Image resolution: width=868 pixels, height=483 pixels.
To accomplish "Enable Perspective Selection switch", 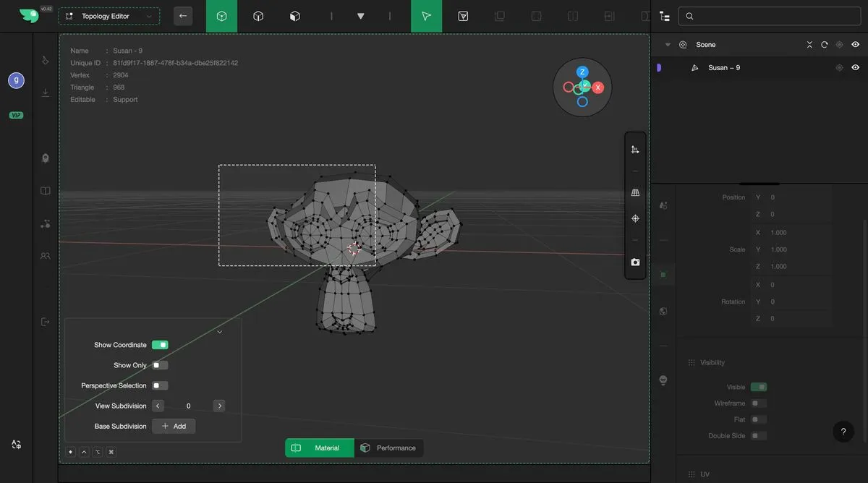I will pyautogui.click(x=160, y=385).
